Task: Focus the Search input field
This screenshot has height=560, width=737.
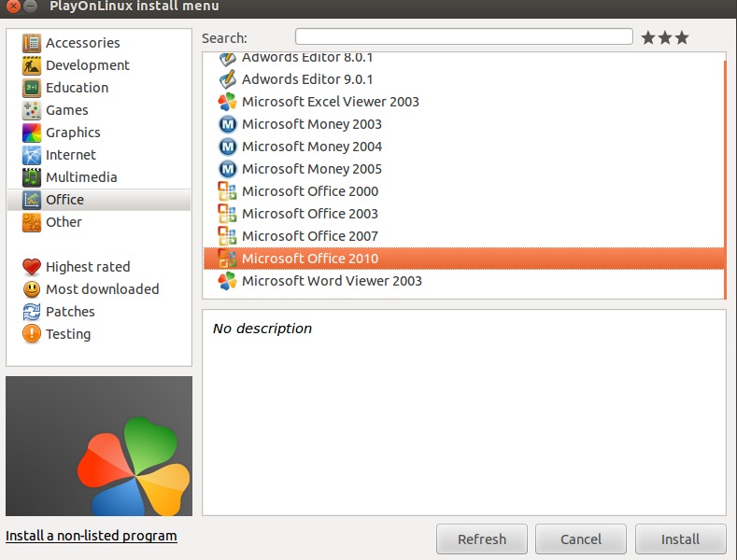Action: (464, 36)
